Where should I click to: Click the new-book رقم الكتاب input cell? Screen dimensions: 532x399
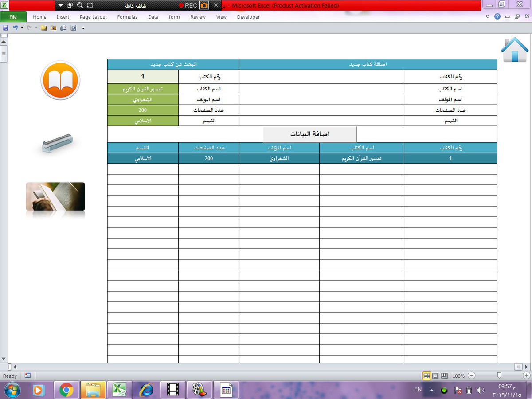321,77
